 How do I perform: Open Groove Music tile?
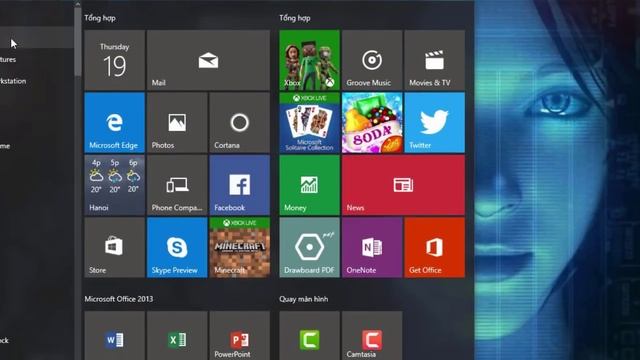[x=372, y=60]
